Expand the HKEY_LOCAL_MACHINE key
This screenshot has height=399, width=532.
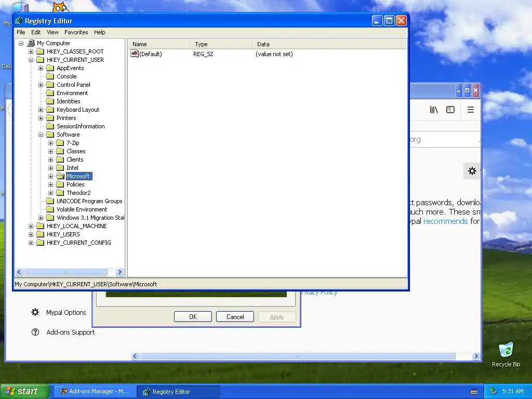(31, 226)
